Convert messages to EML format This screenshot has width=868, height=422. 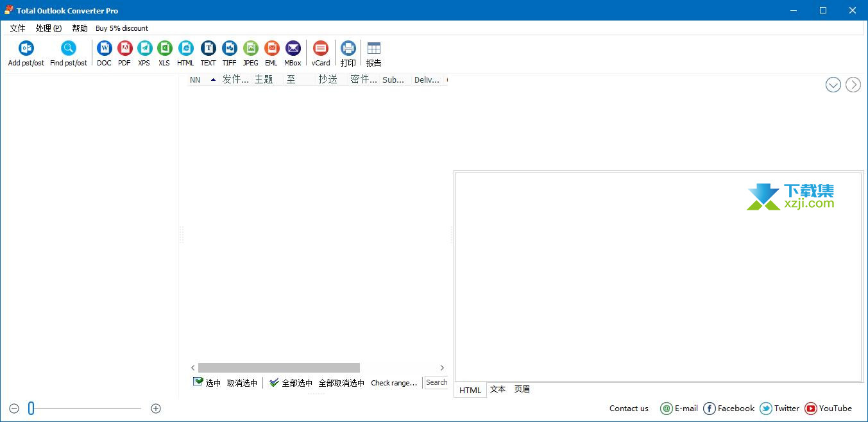coord(271,53)
